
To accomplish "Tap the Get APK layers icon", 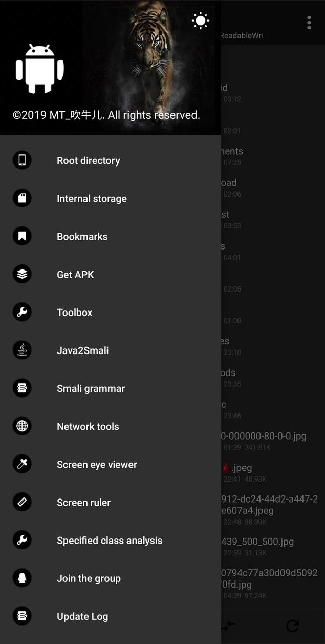I will pos(22,274).
